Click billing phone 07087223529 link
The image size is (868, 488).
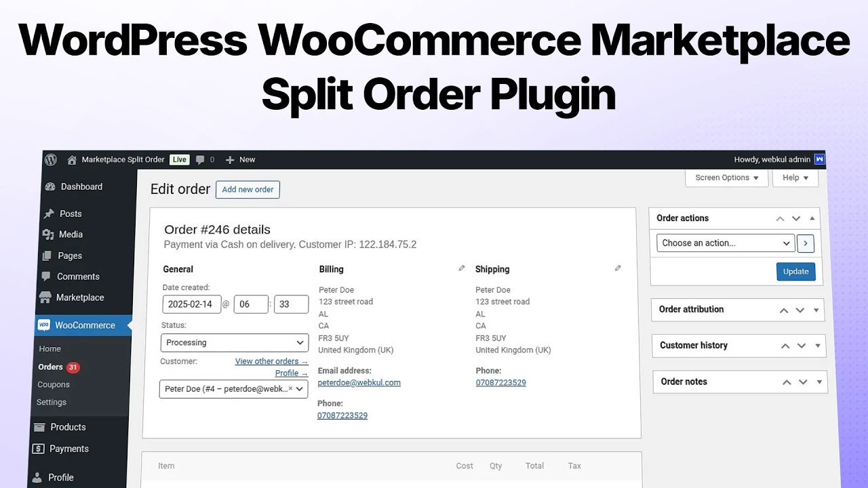point(342,415)
